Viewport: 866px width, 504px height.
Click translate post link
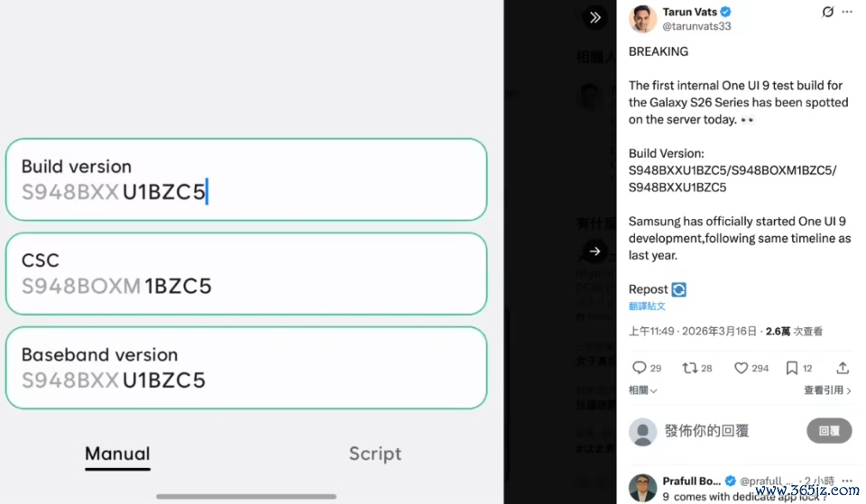tap(647, 306)
